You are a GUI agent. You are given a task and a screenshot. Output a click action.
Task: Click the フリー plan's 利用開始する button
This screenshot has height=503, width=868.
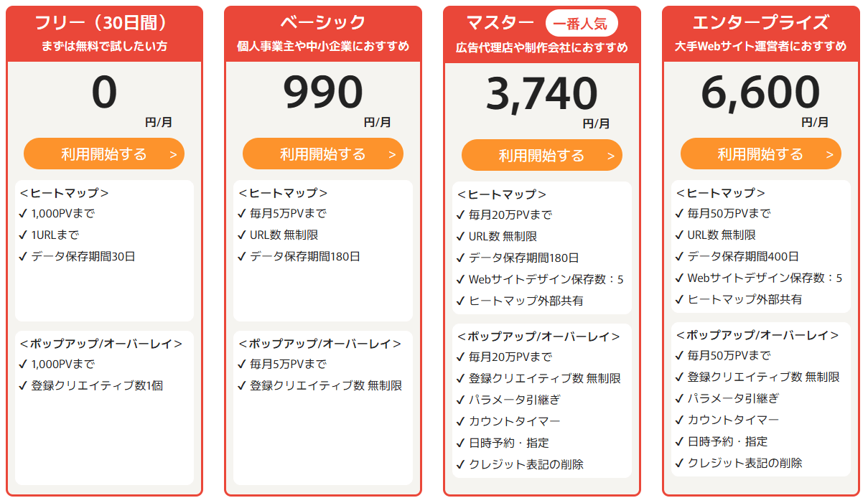[104, 154]
